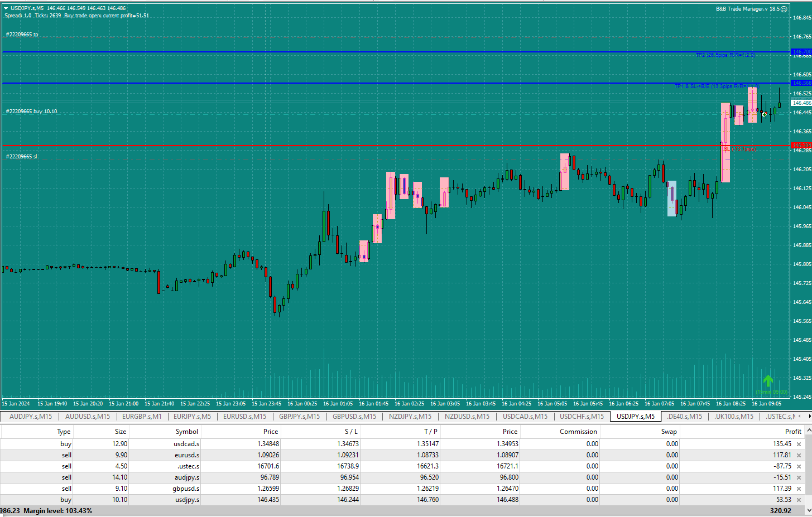
Task: Switch to the AUDUSD.s,M15 chart tab
Action: (88, 417)
